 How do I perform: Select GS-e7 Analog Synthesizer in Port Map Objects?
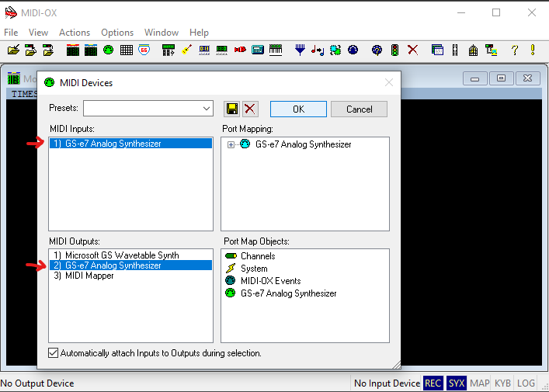(x=281, y=293)
